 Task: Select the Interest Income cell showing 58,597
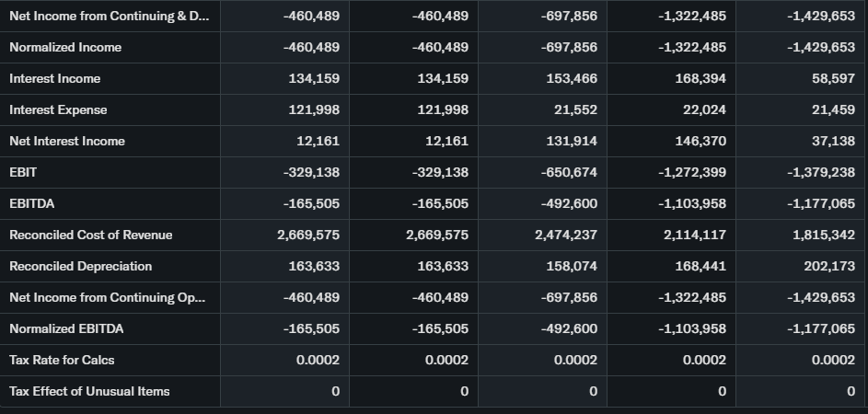[833, 78]
